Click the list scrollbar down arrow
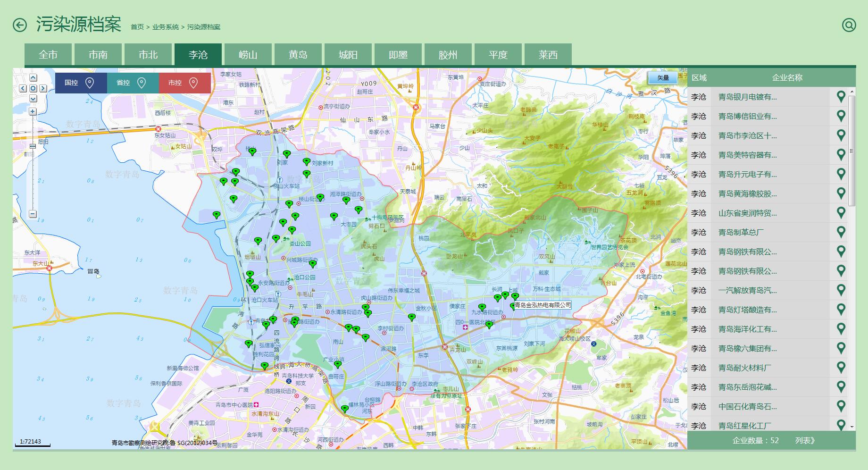This screenshot has height=470, width=868. coord(852,427)
